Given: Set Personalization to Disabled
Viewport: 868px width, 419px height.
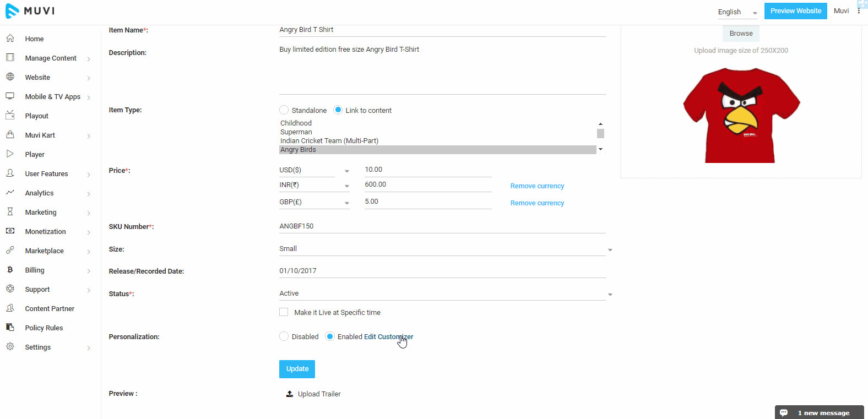Looking at the screenshot, I should 284,336.
